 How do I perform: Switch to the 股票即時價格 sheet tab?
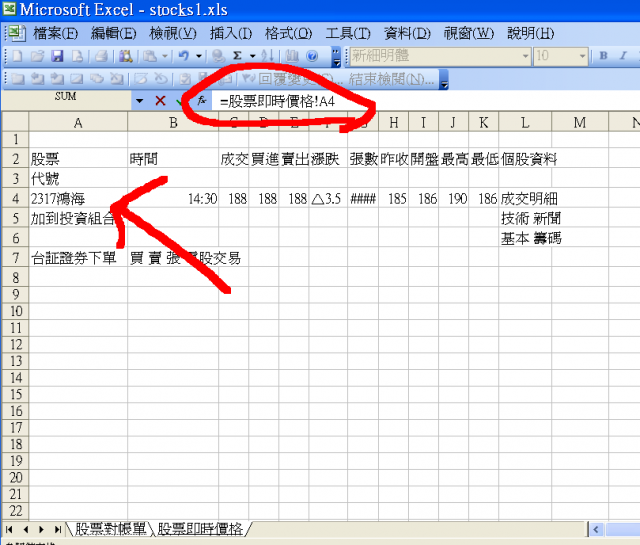tap(200, 529)
